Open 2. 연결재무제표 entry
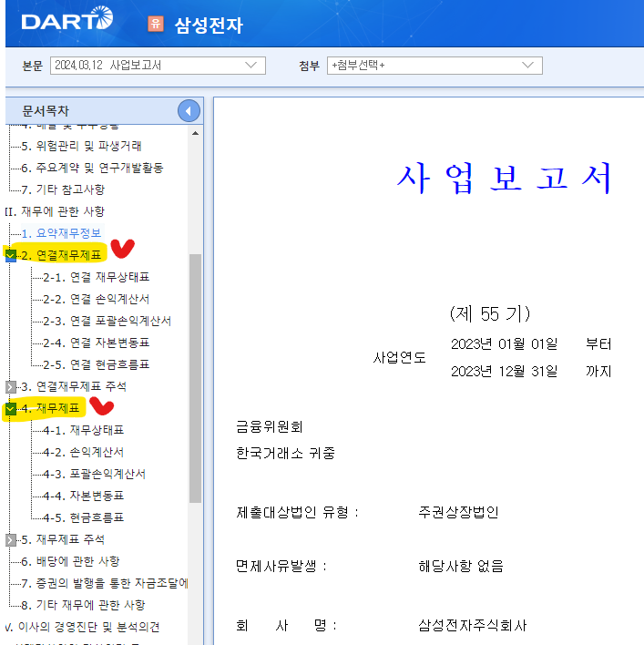This screenshot has height=645, width=644. pos(61,255)
